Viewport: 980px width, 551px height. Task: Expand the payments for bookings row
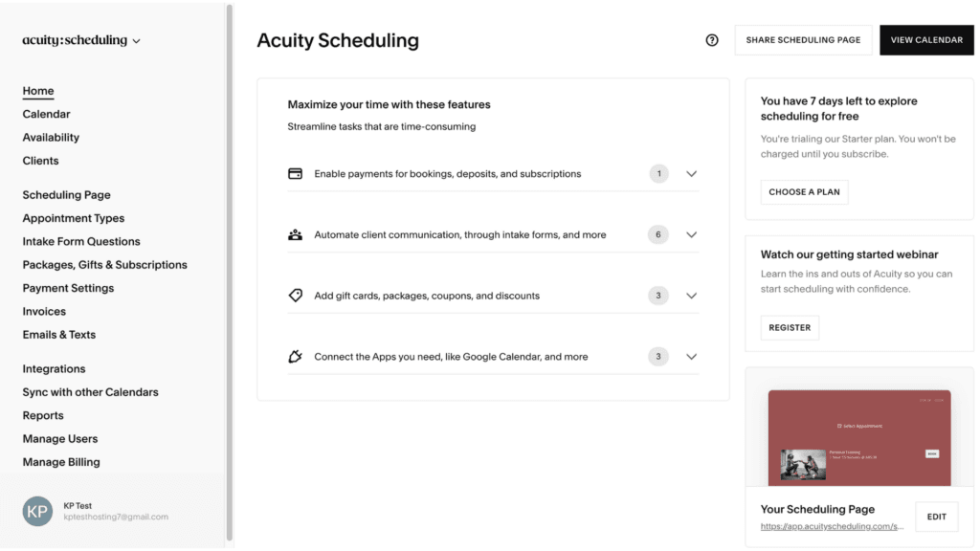point(691,173)
